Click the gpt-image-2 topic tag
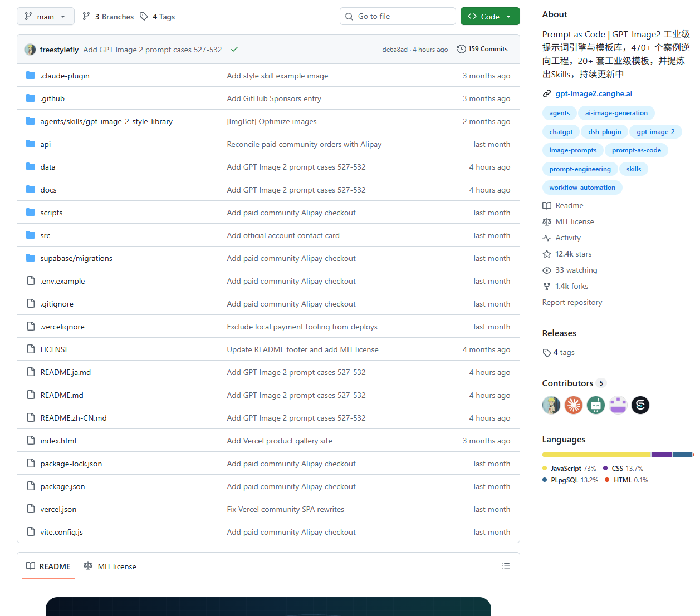This screenshot has width=700, height=616. point(655,132)
